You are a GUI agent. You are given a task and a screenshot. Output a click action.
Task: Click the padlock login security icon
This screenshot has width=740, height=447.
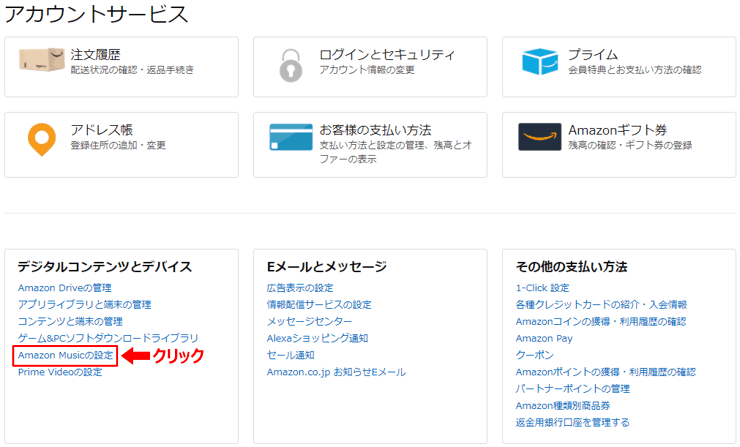click(291, 65)
